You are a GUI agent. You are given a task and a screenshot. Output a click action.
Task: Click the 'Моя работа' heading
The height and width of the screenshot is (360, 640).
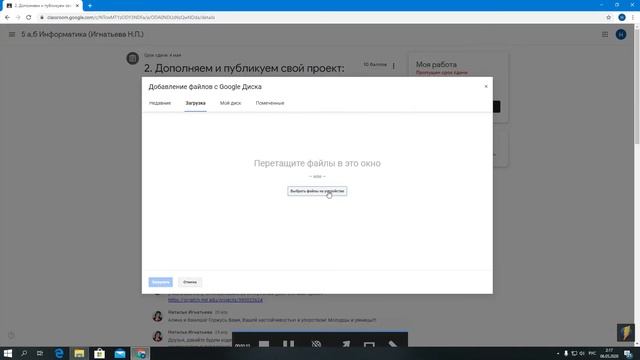pyautogui.click(x=436, y=64)
